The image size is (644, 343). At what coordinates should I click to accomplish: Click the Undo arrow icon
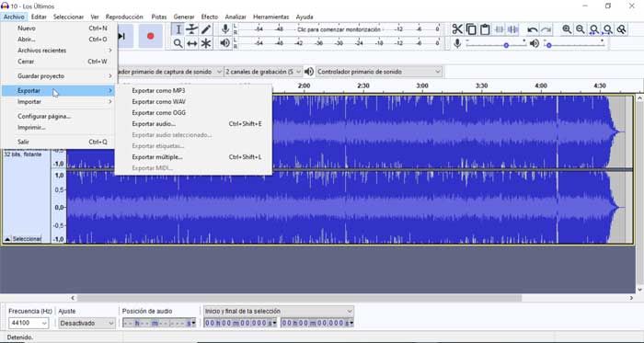[x=533, y=29]
